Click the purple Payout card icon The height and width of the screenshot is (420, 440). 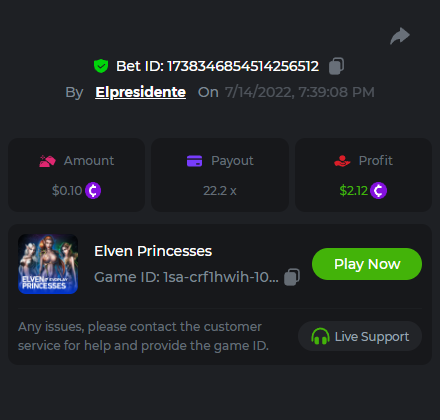point(195,161)
